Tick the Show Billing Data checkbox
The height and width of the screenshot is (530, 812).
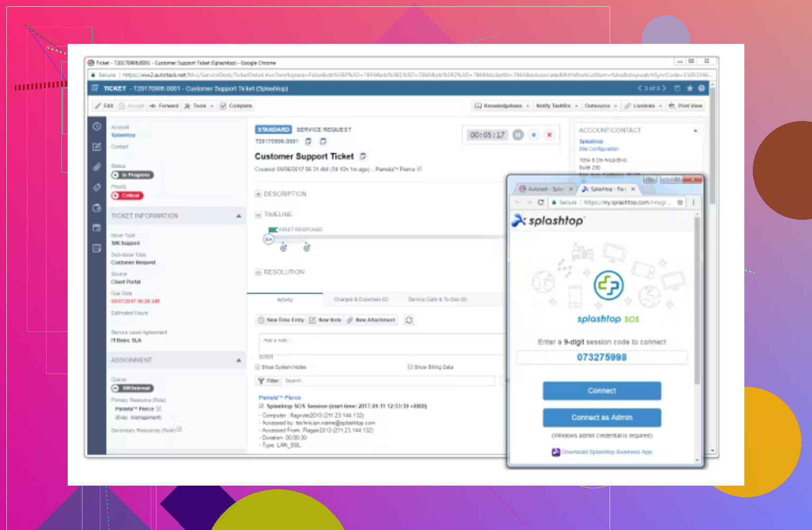[410, 367]
